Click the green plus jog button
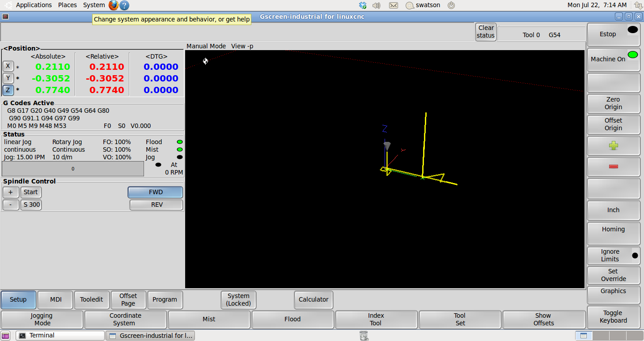Image resolution: width=644 pixels, height=341 pixels. click(613, 146)
